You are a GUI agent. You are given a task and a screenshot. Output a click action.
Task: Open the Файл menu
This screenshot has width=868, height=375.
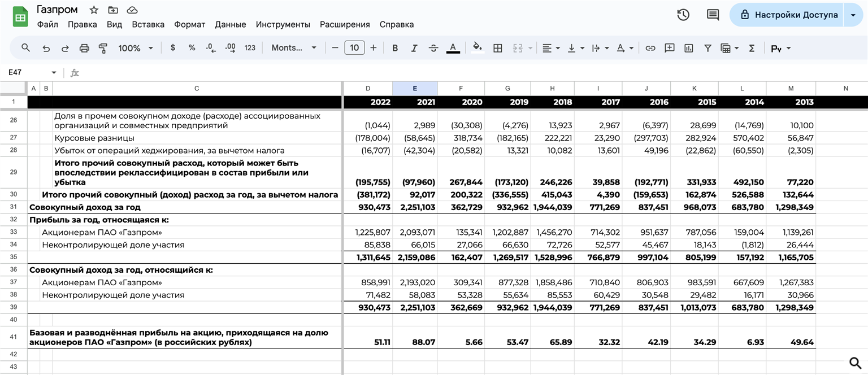47,25
